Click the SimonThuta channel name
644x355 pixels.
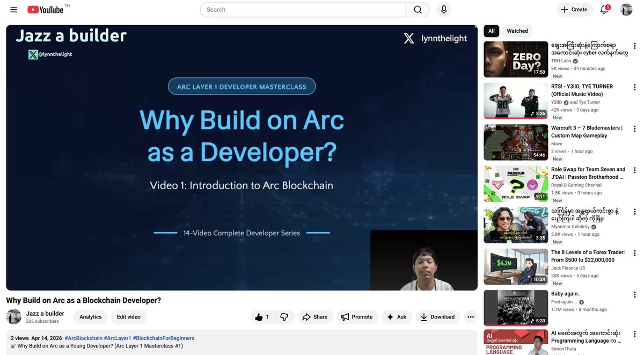[565, 349]
